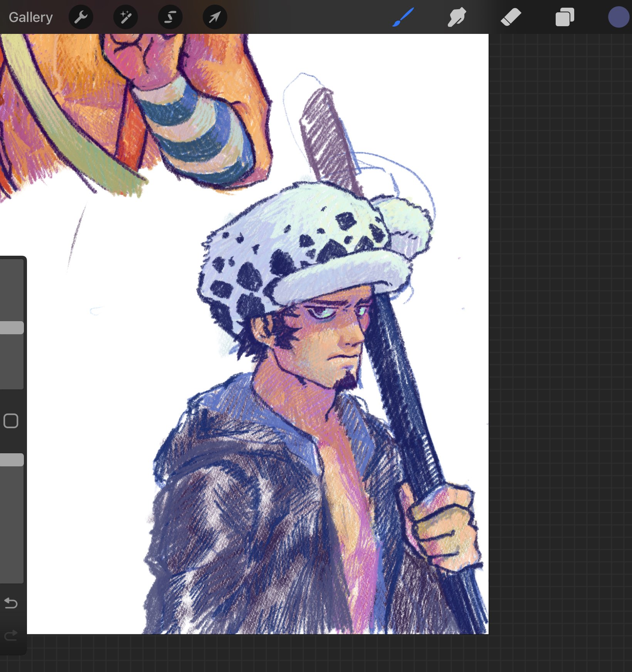Return to the Gallery
Image resolution: width=632 pixels, height=672 pixels.
click(x=31, y=17)
